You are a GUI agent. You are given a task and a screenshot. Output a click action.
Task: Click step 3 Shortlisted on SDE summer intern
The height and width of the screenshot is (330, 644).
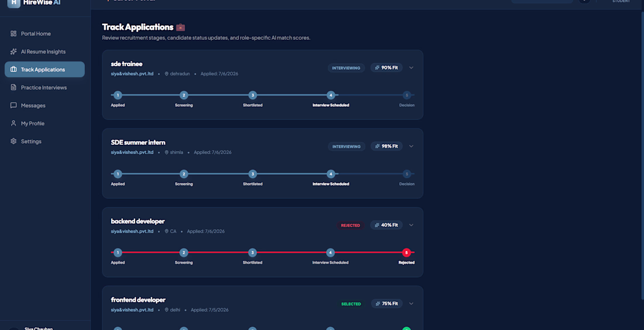(x=252, y=174)
